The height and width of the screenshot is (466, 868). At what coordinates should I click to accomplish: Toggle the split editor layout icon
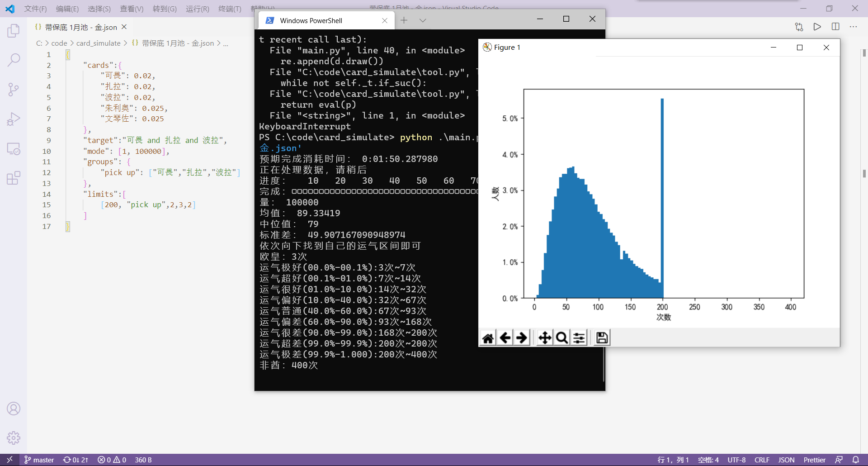[x=835, y=27]
